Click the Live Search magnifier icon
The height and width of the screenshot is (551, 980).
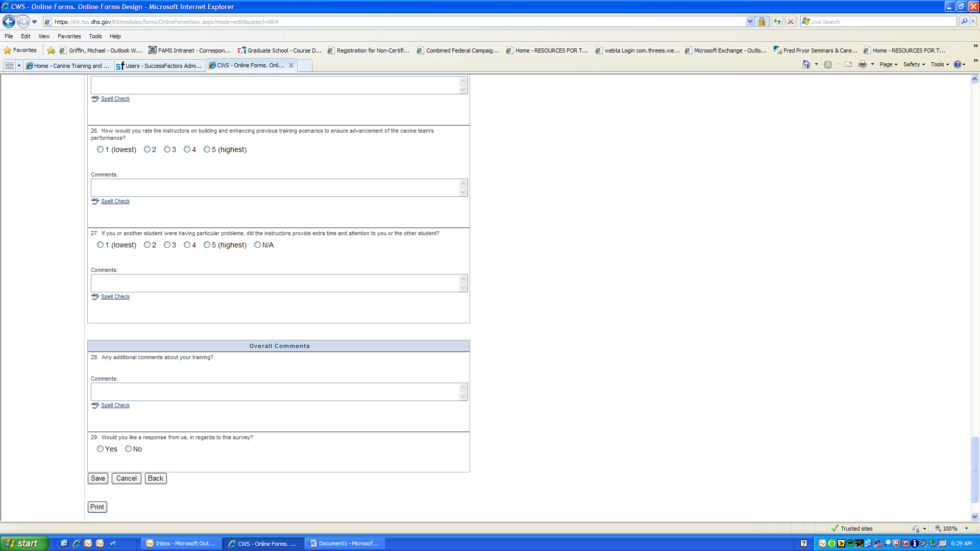(964, 21)
